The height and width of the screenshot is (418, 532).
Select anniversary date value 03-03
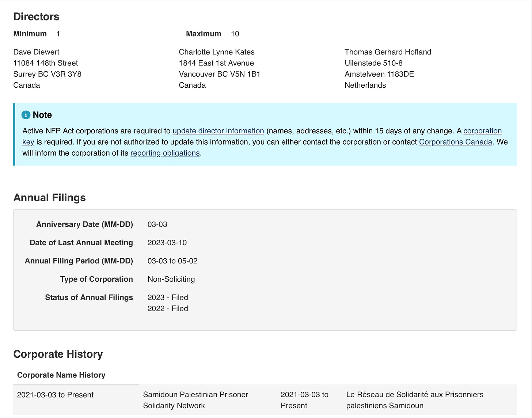pyautogui.click(x=157, y=224)
